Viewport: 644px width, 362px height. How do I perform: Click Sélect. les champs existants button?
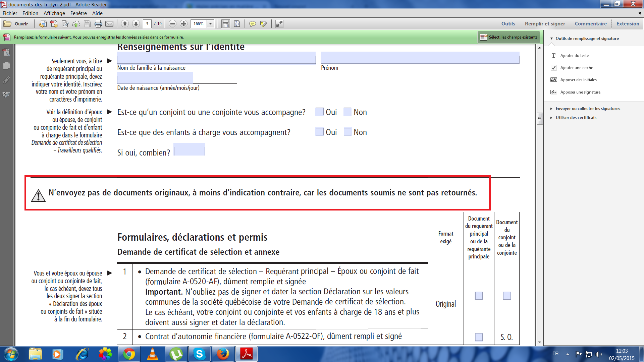tap(509, 37)
